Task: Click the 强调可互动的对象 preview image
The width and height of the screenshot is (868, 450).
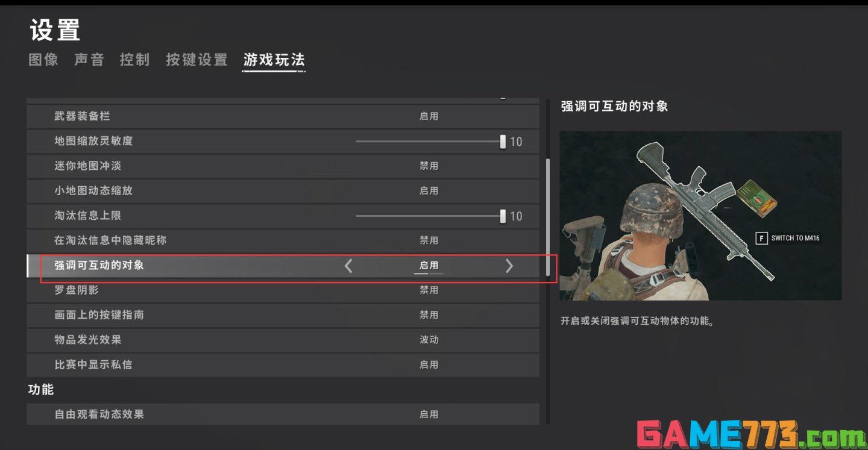Action: [x=700, y=216]
